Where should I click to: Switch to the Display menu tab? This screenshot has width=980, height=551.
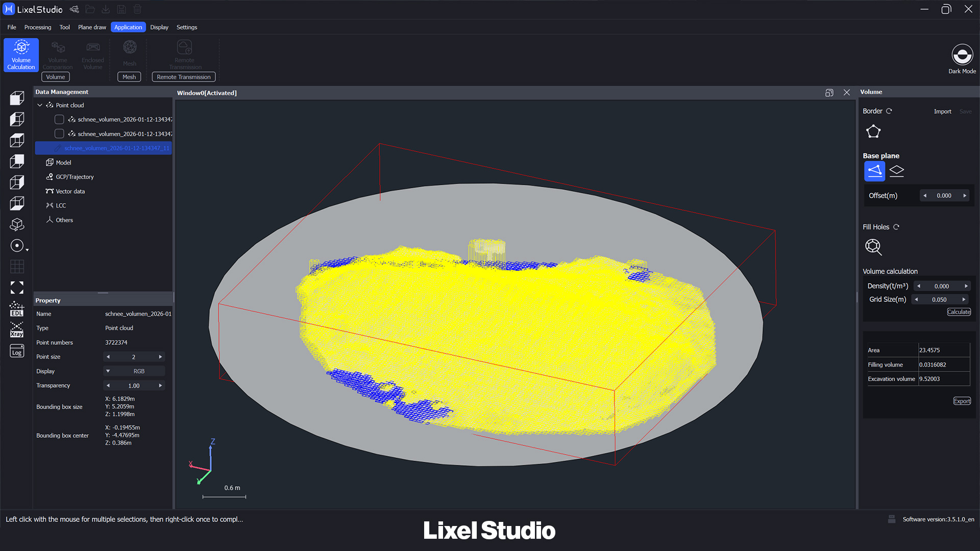(159, 27)
